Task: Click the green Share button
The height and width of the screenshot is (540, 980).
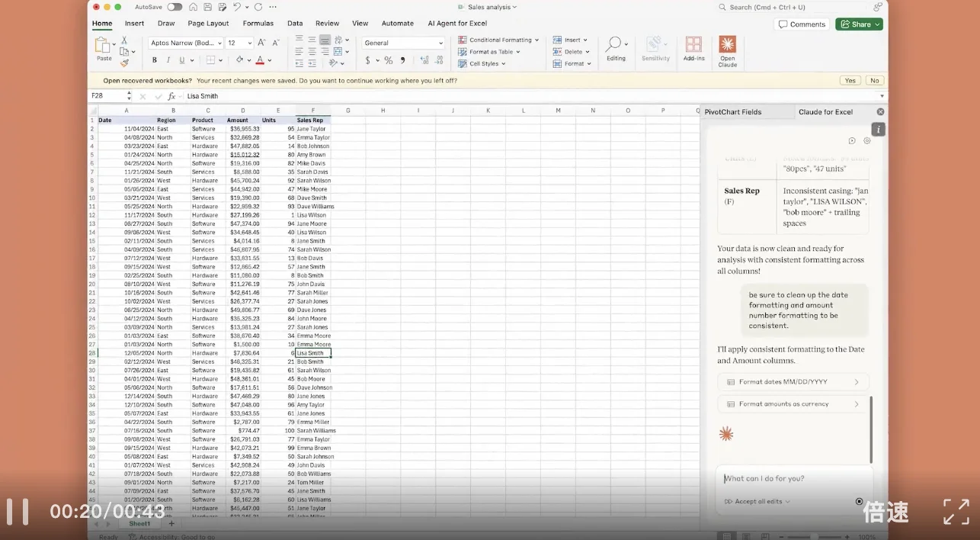Action: point(858,24)
